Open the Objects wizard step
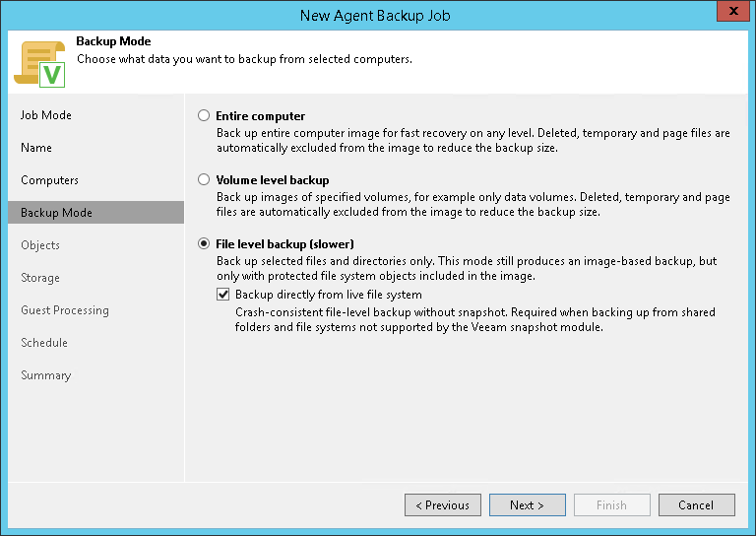The height and width of the screenshot is (536, 756). [x=40, y=245]
